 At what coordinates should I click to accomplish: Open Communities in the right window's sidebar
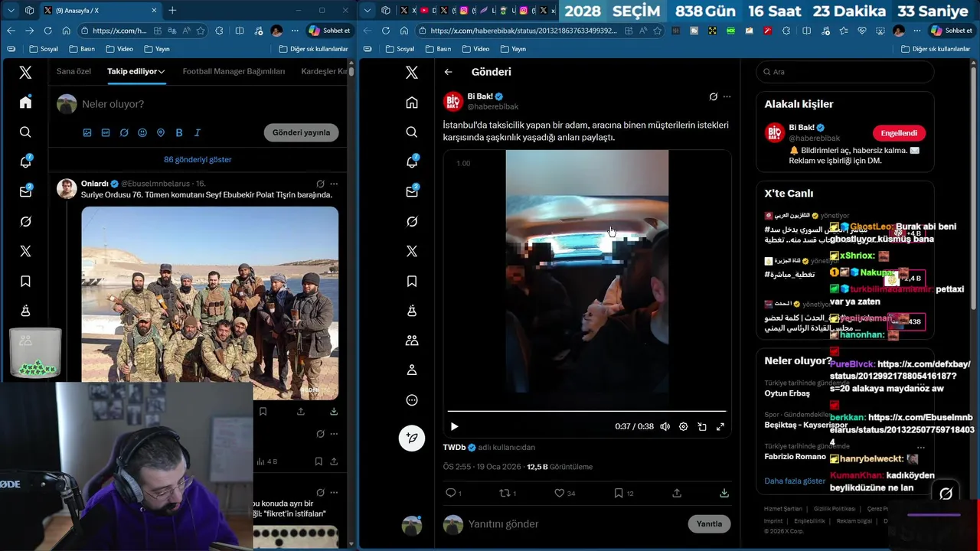pos(412,341)
